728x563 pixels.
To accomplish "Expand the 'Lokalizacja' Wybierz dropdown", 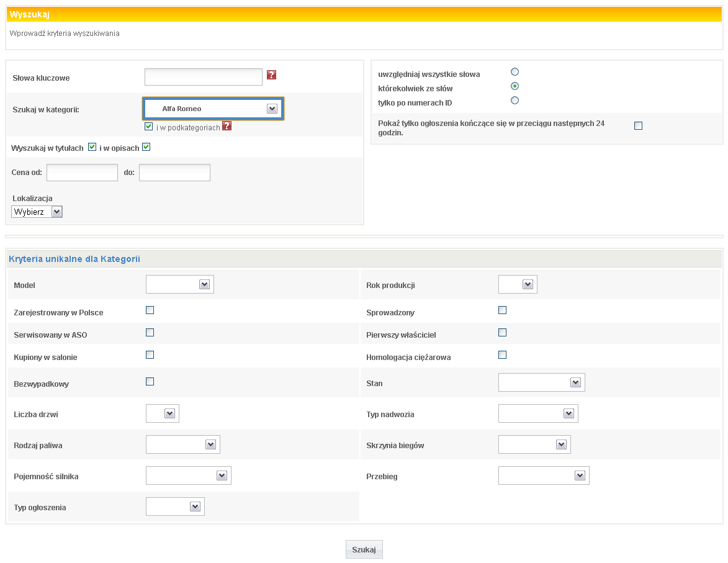I will tap(37, 212).
